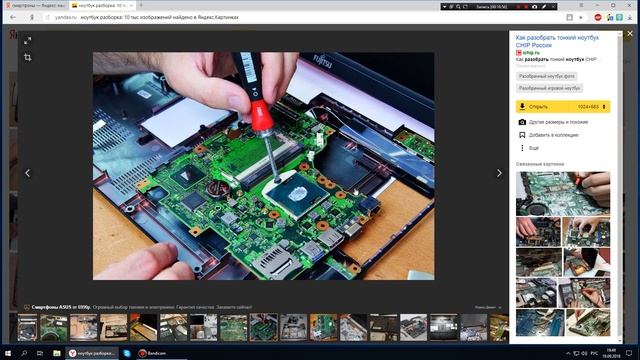Open the title link about disassembling a thin laptop

(x=557, y=41)
